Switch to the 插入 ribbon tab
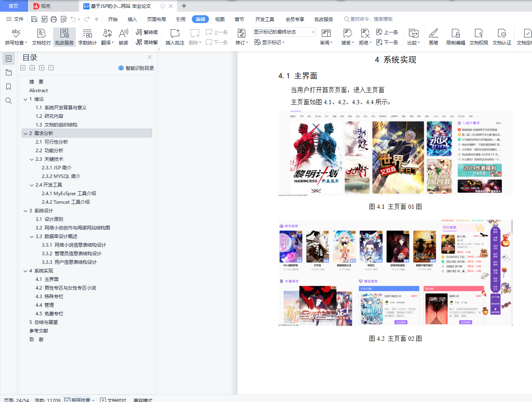Image resolution: width=532 pixels, height=402 pixels. point(132,19)
